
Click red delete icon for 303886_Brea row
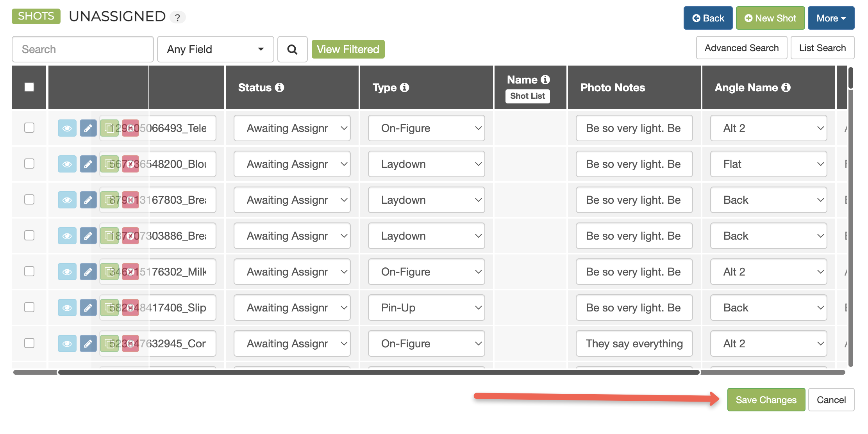tap(130, 236)
